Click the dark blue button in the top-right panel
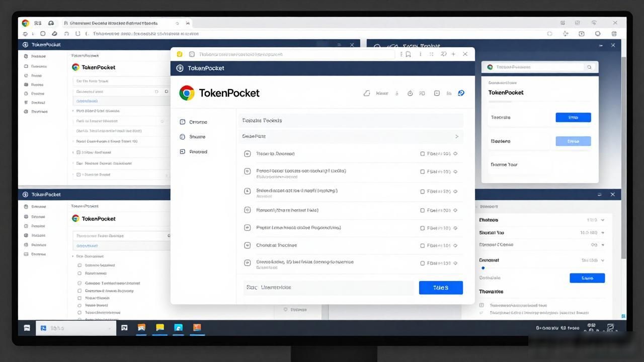Image resolution: width=644 pixels, height=362 pixels. [573, 117]
